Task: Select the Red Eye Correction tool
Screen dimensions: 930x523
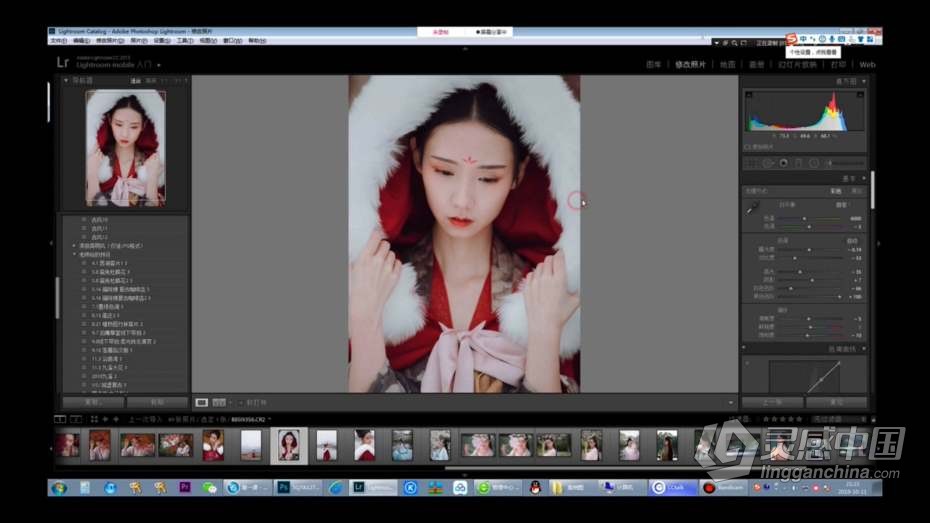Action: click(784, 163)
